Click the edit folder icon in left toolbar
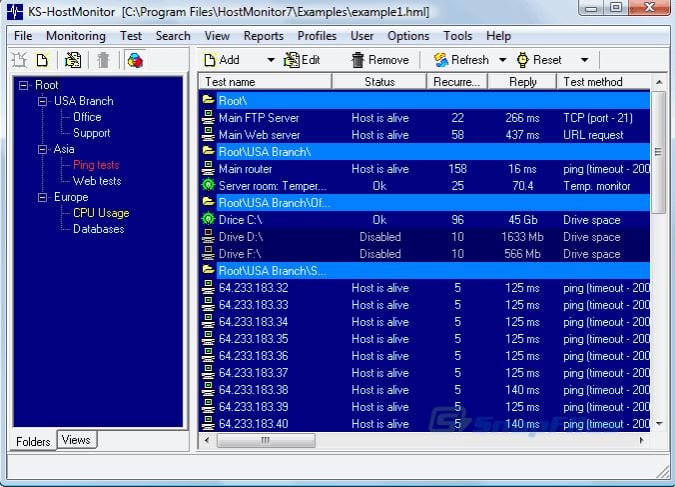675x487 pixels. [73, 60]
